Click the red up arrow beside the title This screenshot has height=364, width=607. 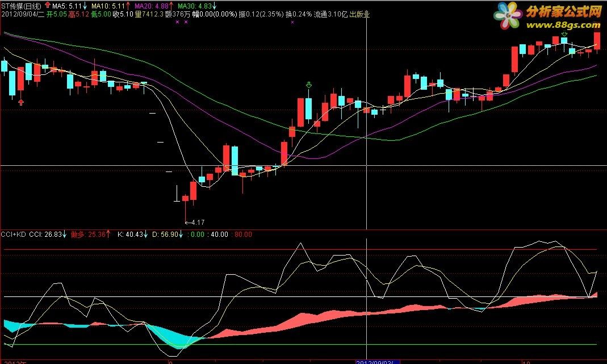point(48,6)
